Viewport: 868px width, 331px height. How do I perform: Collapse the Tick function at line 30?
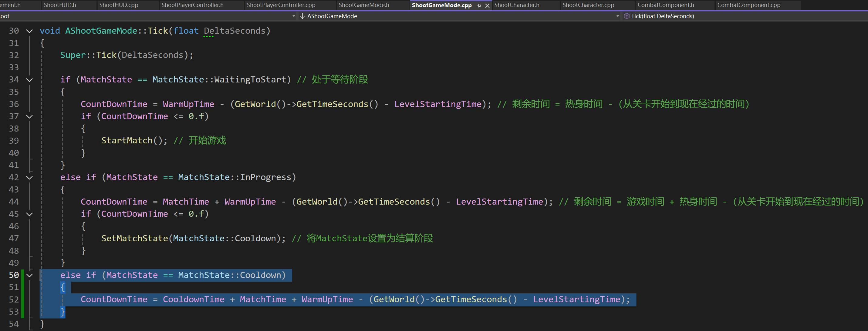[x=30, y=31]
